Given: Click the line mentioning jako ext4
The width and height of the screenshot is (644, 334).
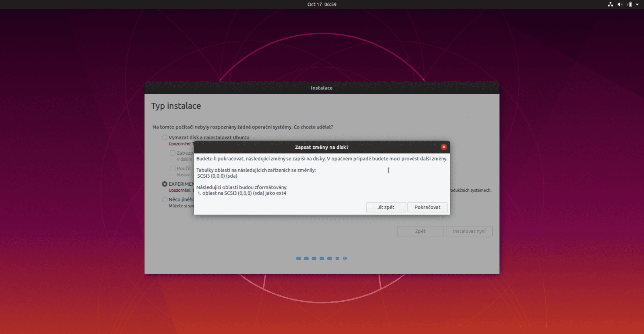Looking at the screenshot, I should 242,193.
